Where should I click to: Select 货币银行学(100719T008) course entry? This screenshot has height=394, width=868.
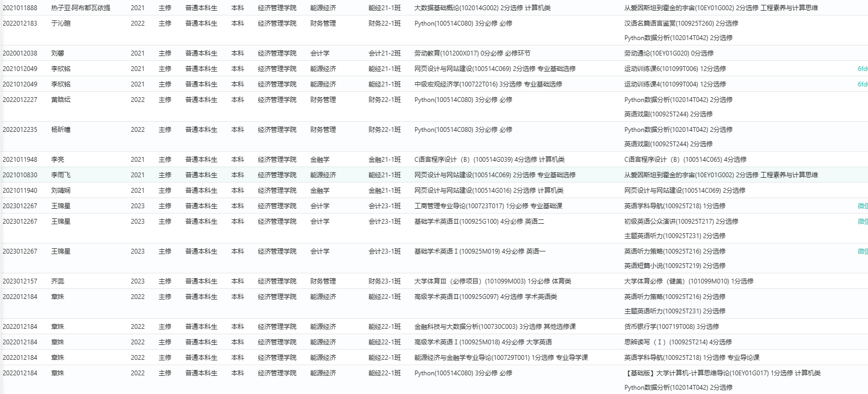671,327
